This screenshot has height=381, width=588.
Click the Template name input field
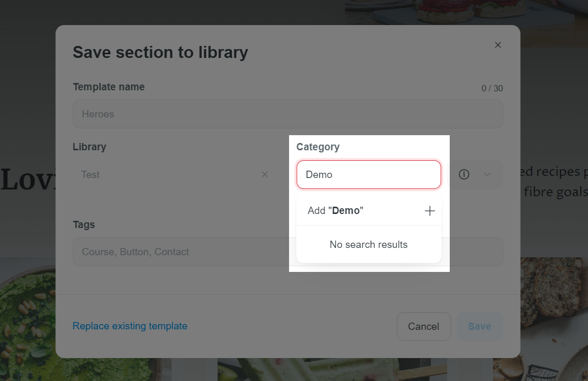[287, 114]
